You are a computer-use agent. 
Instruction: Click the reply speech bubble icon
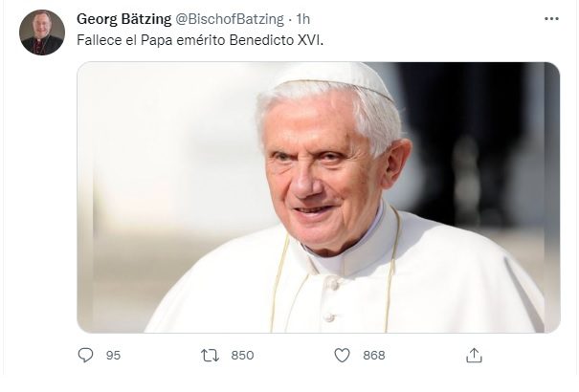[x=86, y=355]
